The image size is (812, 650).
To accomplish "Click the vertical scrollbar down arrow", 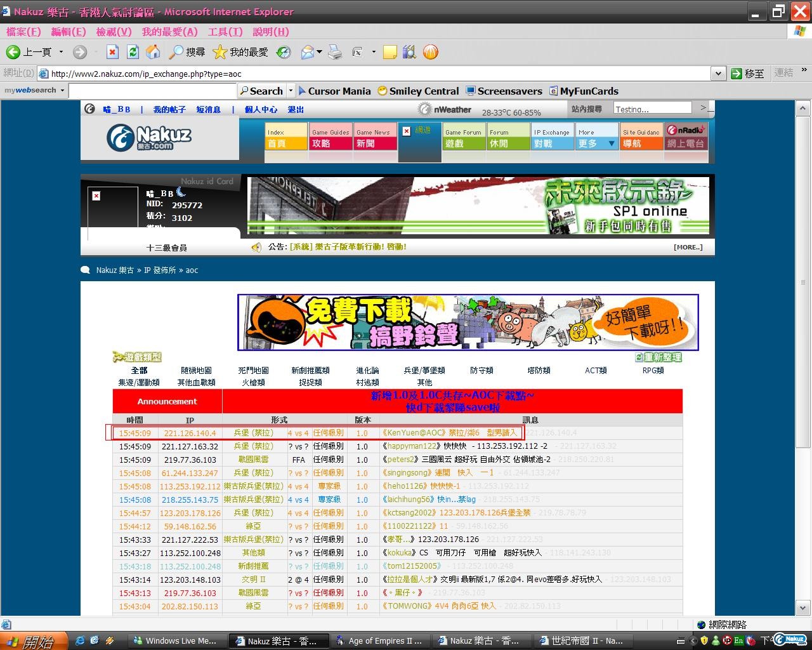I will coord(802,607).
